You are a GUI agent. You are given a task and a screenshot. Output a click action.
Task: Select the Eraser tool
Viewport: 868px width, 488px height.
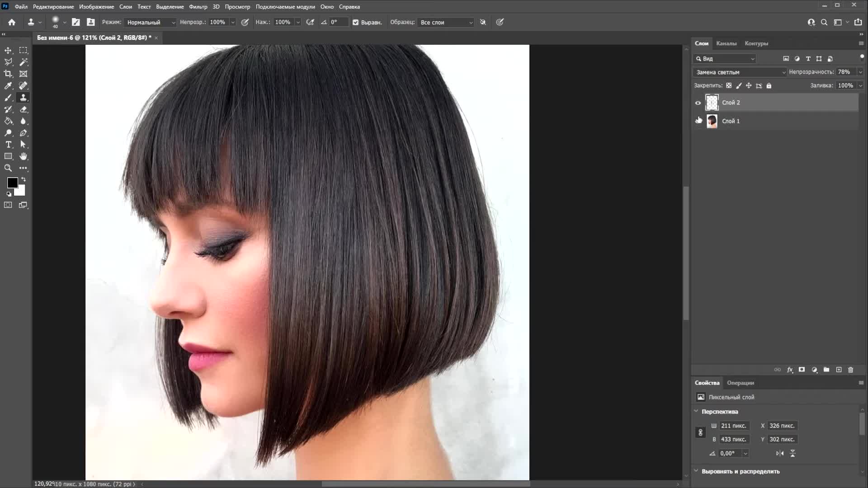tap(24, 109)
